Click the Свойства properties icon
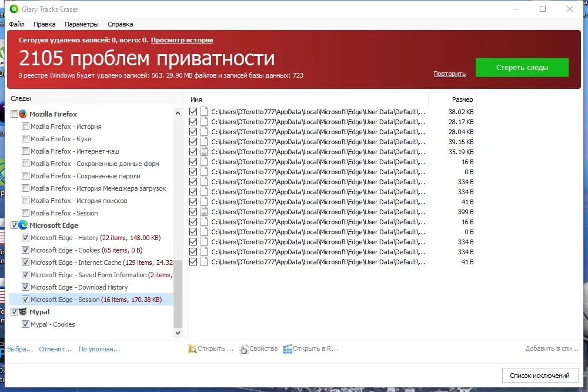Viewport: 588px width, 392px height. pyautogui.click(x=244, y=349)
